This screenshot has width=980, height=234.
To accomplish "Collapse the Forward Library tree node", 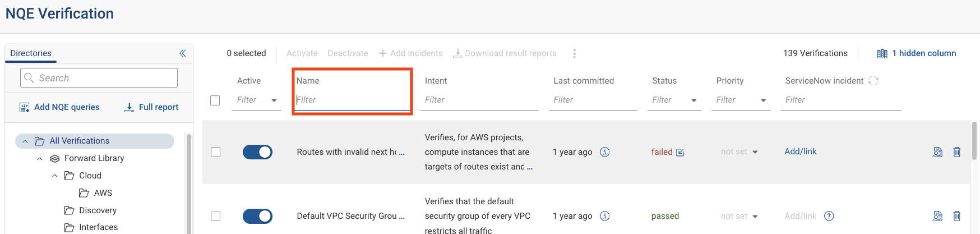I will point(40,159).
